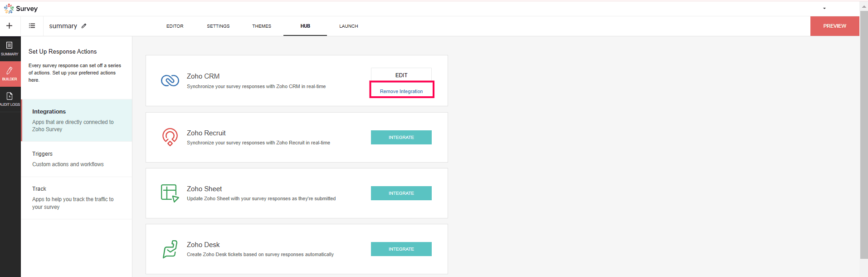Click the Zoho Desk logo icon
The width and height of the screenshot is (868, 277).
[170, 249]
